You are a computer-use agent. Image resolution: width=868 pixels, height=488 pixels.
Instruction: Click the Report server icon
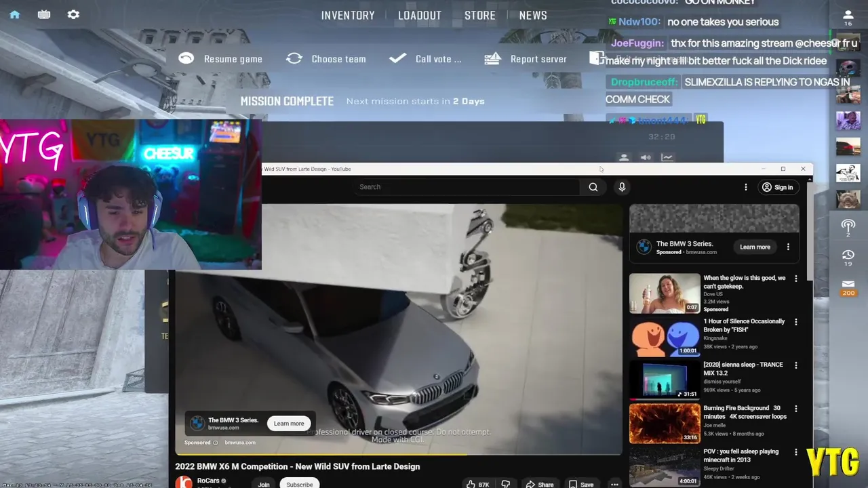point(492,59)
